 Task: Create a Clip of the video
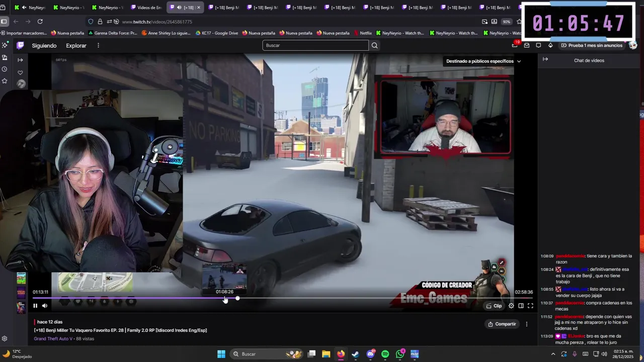pyautogui.click(x=494, y=306)
